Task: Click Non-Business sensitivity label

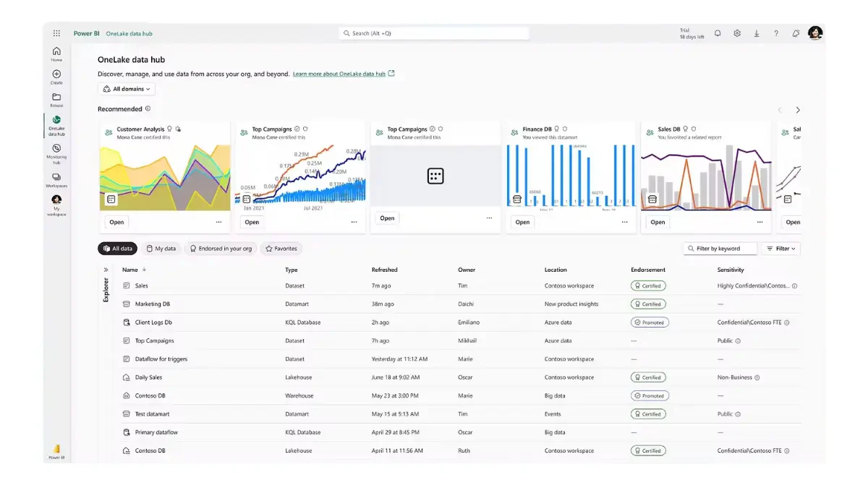Action: 735,377
